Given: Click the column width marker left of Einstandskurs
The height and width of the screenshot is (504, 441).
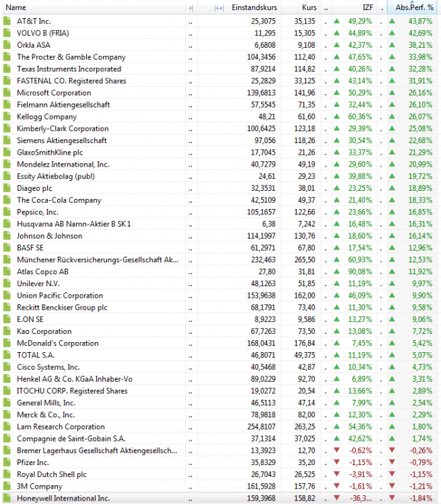Looking at the screenshot, I should pyautogui.click(x=219, y=8).
